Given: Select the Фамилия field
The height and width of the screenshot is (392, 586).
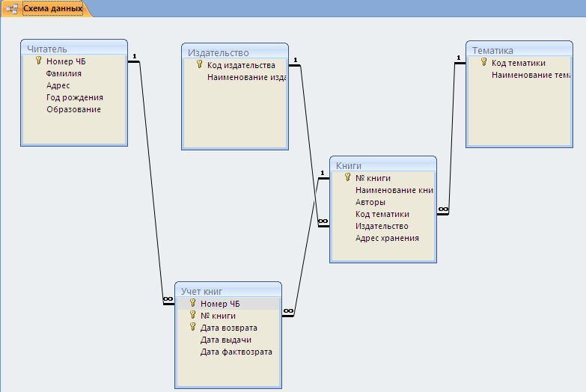Looking at the screenshot, I should 74,73.
